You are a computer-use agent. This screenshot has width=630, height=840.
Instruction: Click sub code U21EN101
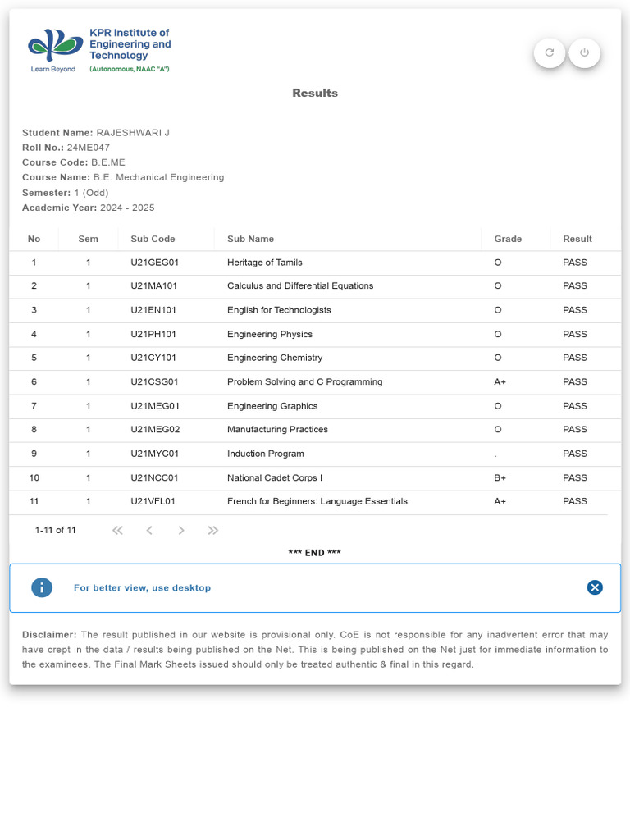pyautogui.click(x=153, y=310)
